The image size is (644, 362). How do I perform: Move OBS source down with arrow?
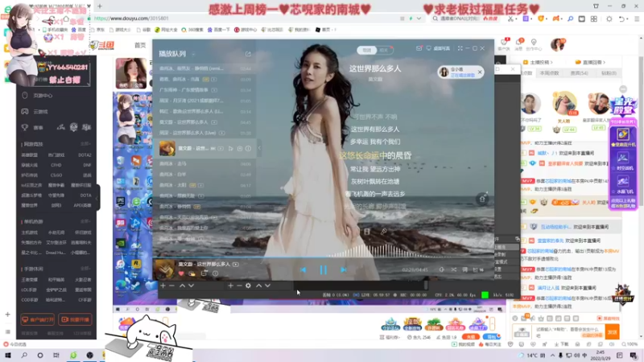tap(268, 286)
